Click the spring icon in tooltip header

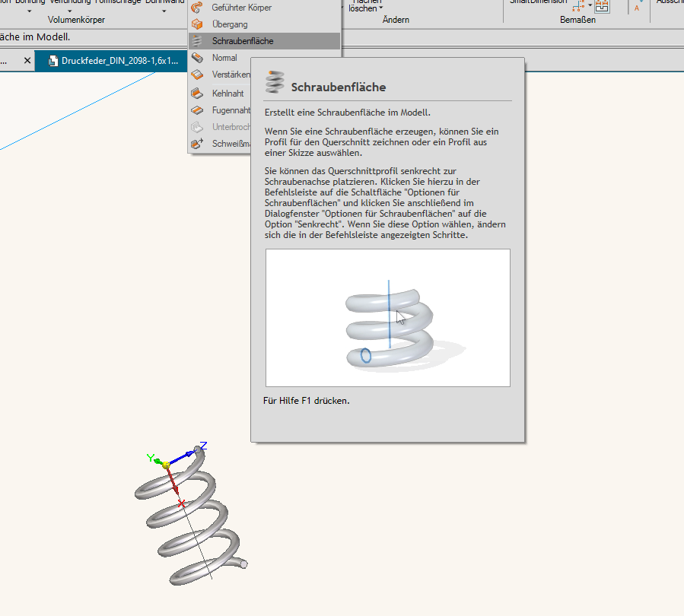275,82
